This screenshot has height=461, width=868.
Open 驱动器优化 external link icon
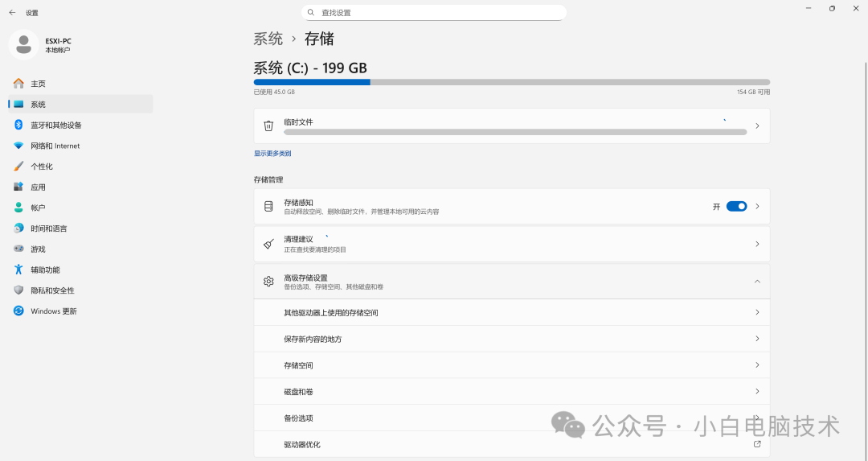pyautogui.click(x=756, y=444)
